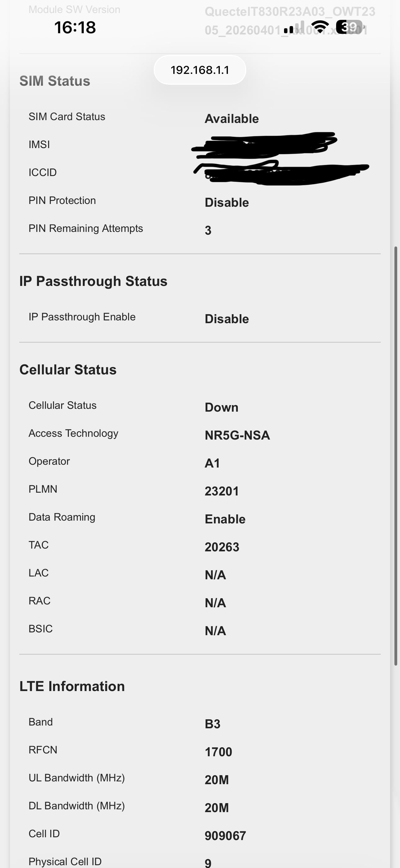The width and height of the screenshot is (400, 868).
Task: Click the RFCN value 1700
Action: (219, 752)
